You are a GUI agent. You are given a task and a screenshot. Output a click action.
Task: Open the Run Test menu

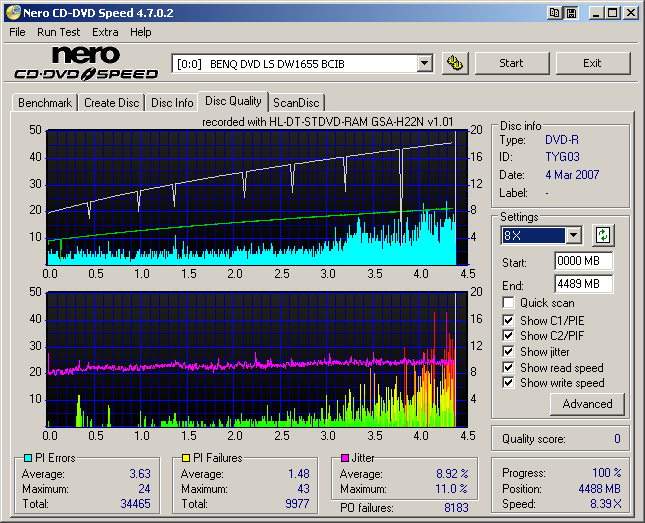pyautogui.click(x=58, y=32)
